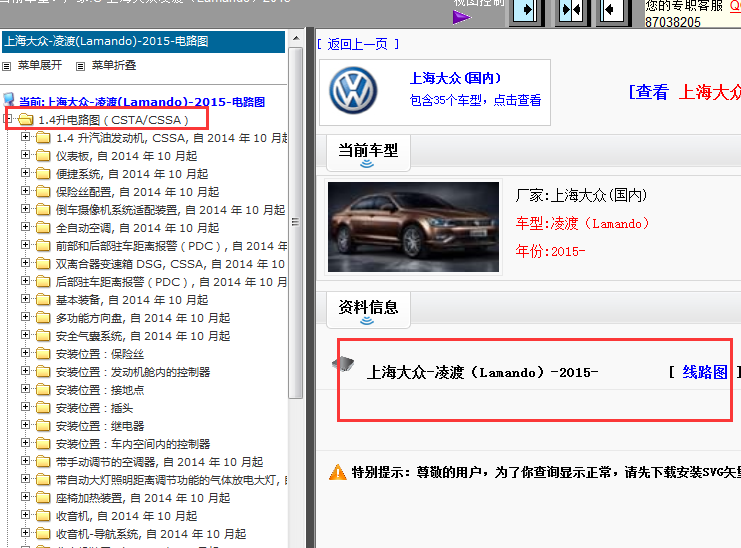
Task: Click 菜单折叠 to collapse the menu
Action: 113,65
